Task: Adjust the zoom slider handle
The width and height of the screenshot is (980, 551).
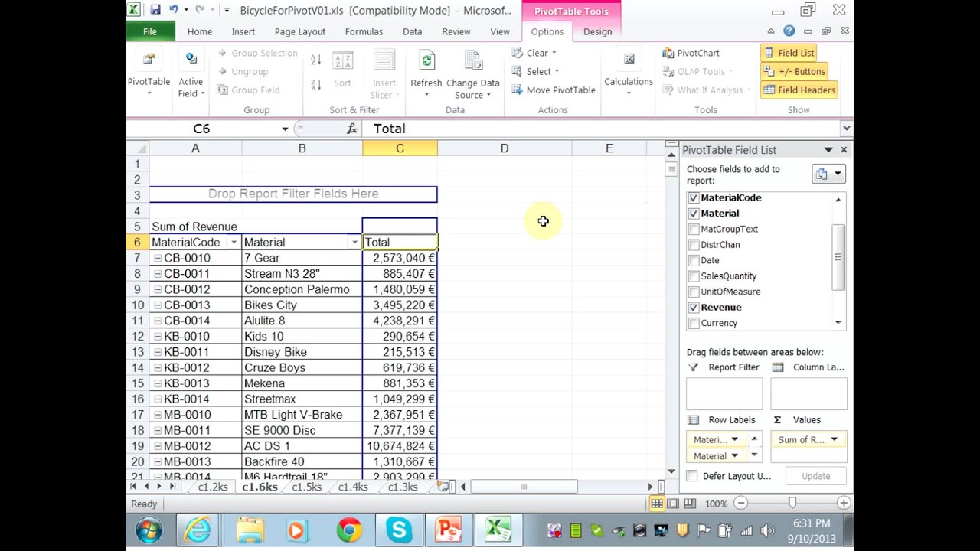Action: coord(792,503)
